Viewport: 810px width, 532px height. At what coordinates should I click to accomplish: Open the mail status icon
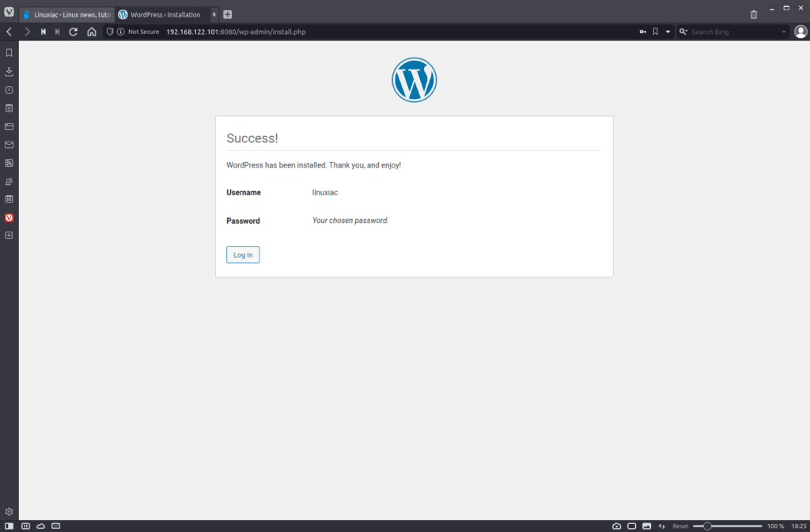pyautogui.click(x=56, y=526)
